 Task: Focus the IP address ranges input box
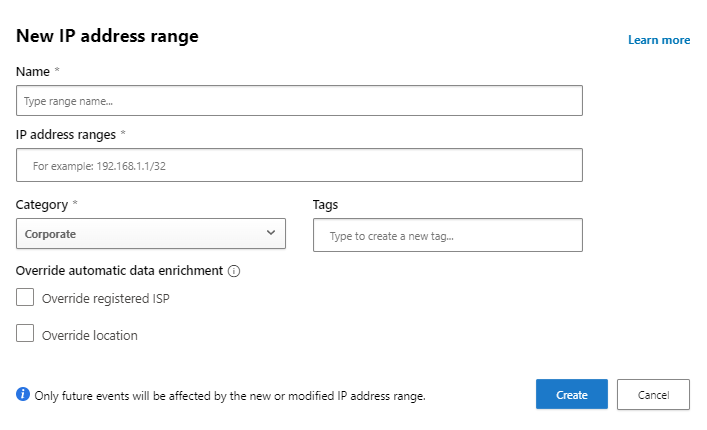299,165
